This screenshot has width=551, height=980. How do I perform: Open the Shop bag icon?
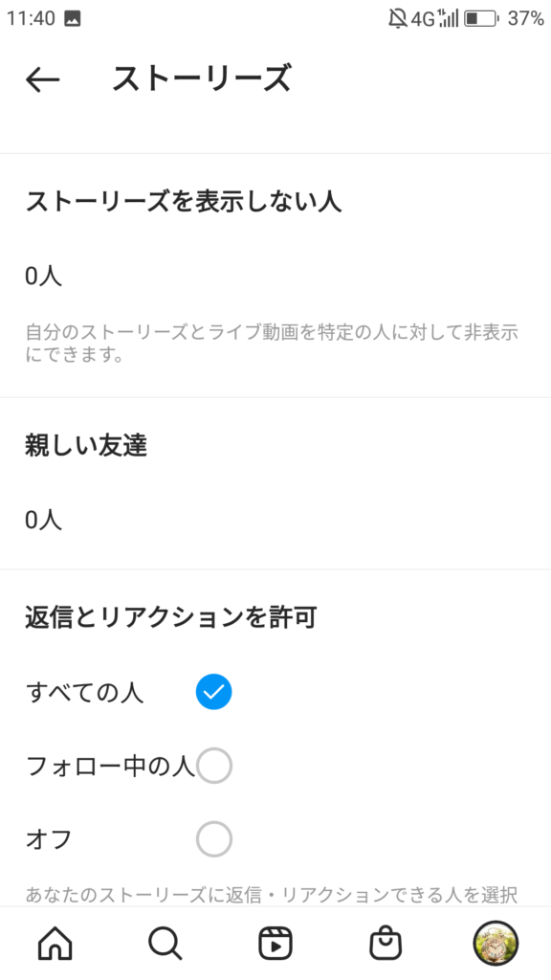tap(386, 943)
